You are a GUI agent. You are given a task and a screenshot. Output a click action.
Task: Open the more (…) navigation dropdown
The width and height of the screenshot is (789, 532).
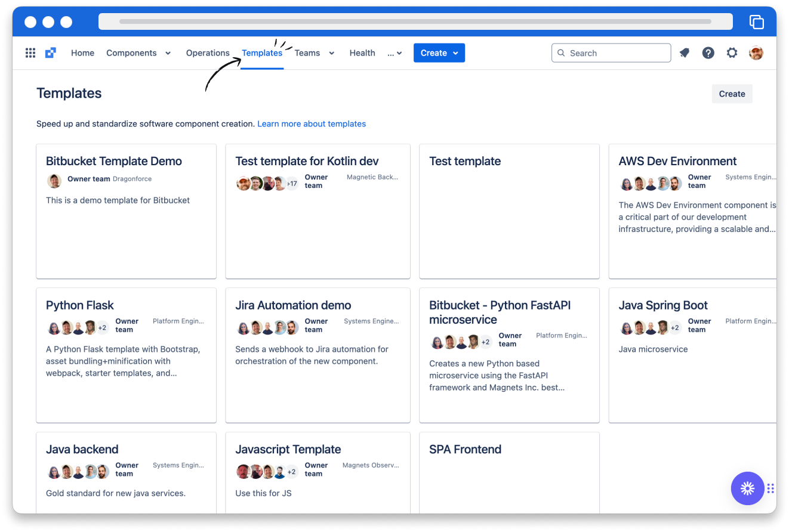[394, 53]
